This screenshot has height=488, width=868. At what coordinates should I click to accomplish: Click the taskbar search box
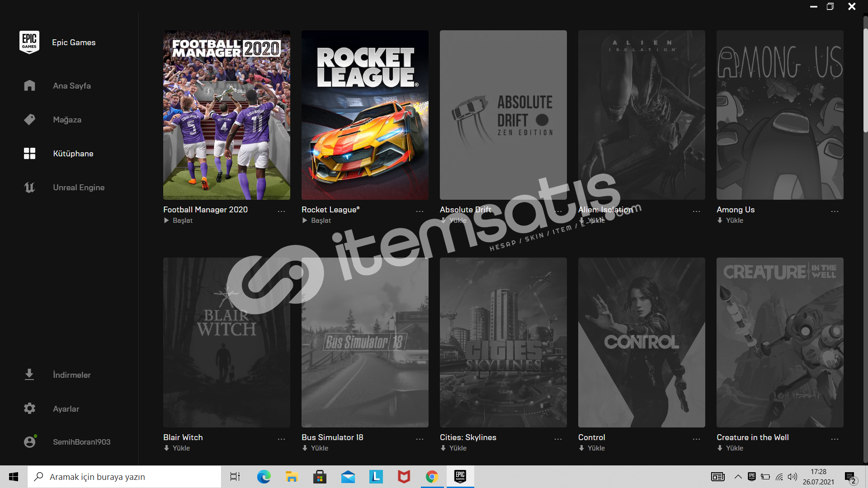tap(124, 477)
